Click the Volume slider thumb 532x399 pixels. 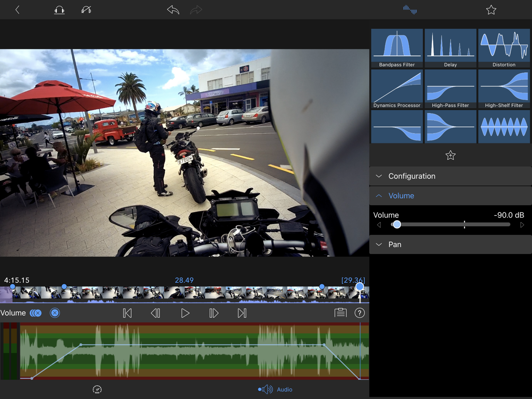tap(397, 225)
